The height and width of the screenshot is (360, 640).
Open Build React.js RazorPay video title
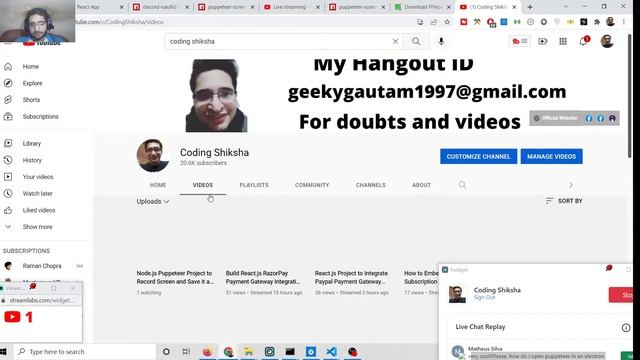point(263,278)
